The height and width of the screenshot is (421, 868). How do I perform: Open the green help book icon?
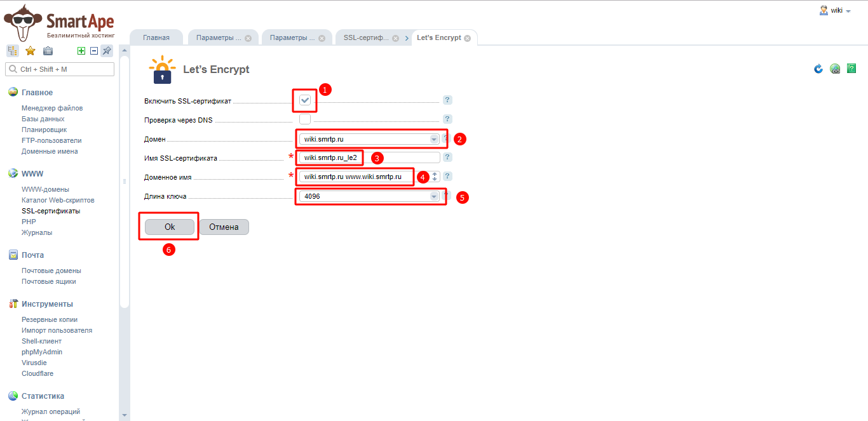(851, 69)
